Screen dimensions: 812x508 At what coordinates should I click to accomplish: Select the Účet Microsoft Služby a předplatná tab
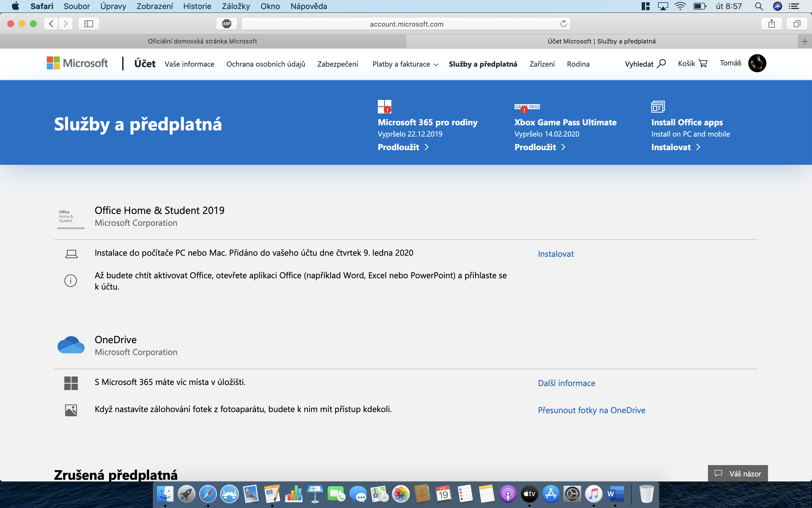(x=602, y=41)
